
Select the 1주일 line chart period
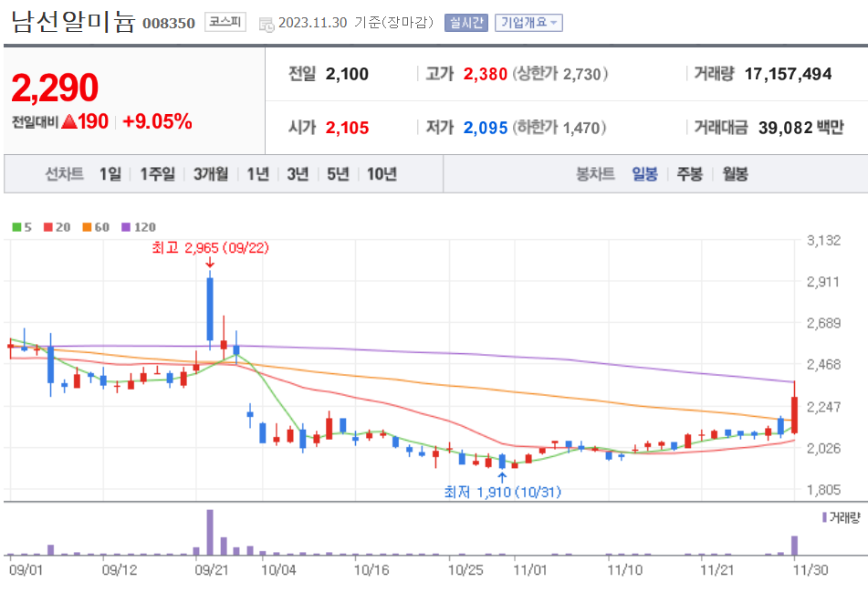(x=157, y=174)
